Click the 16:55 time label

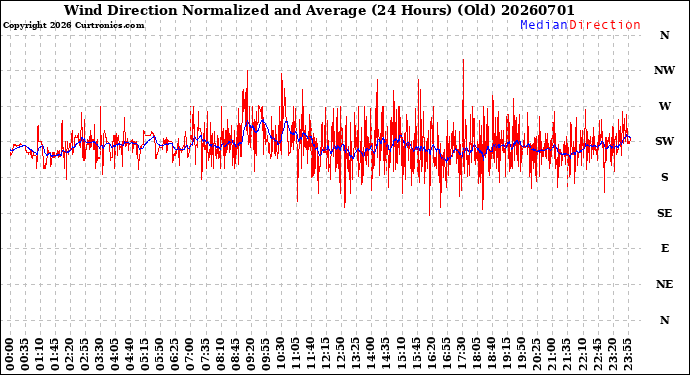(x=446, y=354)
